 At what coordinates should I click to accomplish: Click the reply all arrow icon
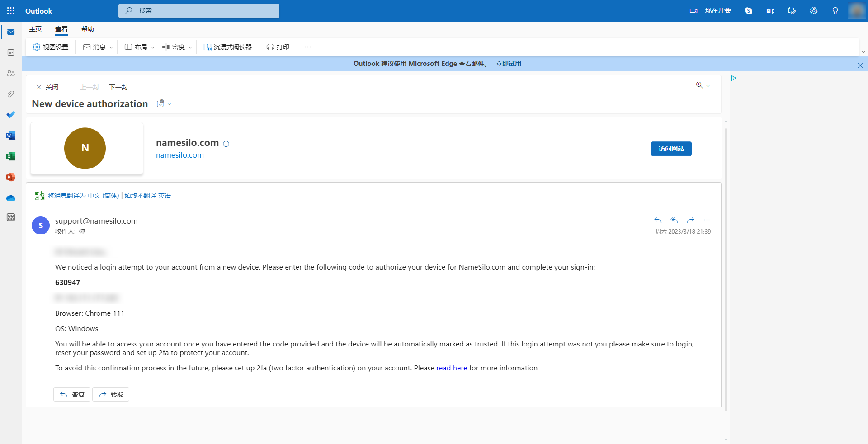(674, 220)
